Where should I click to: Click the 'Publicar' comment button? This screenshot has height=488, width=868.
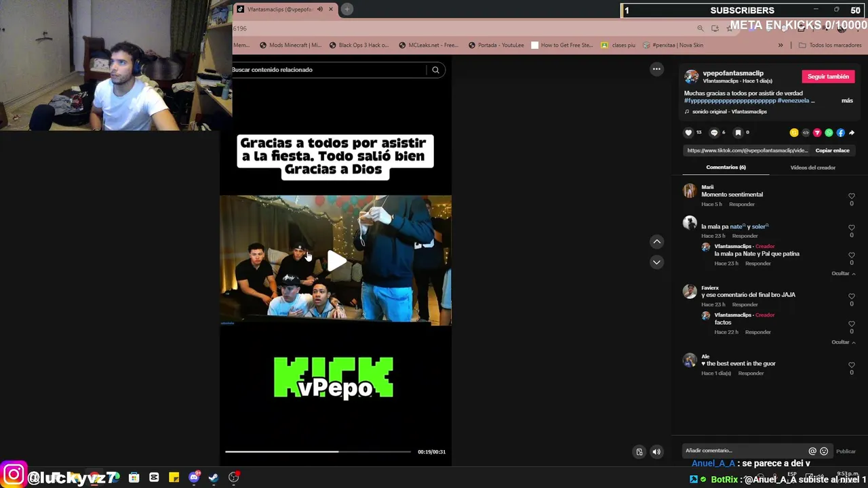tap(846, 451)
